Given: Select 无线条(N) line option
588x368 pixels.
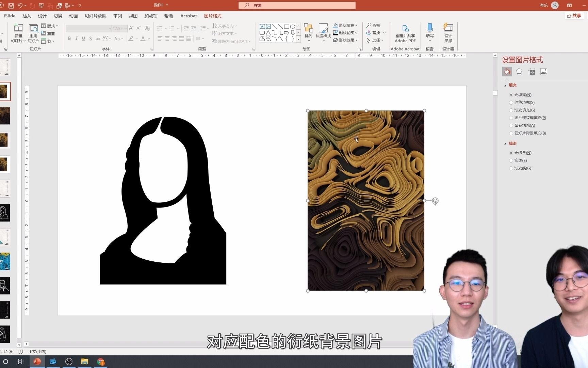Looking at the screenshot, I should [x=520, y=153].
